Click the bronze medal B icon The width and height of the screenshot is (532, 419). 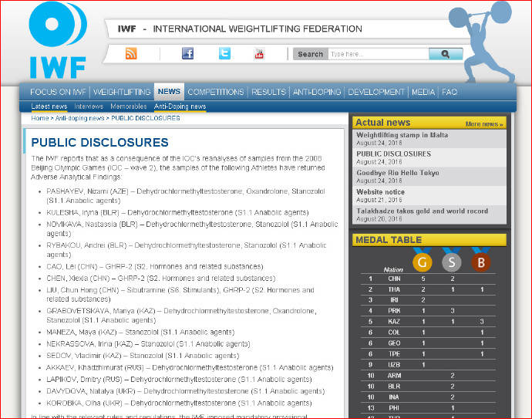481,261
